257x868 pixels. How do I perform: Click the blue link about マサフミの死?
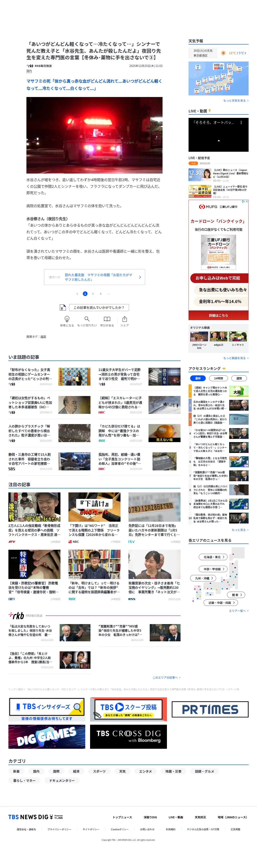94,85
